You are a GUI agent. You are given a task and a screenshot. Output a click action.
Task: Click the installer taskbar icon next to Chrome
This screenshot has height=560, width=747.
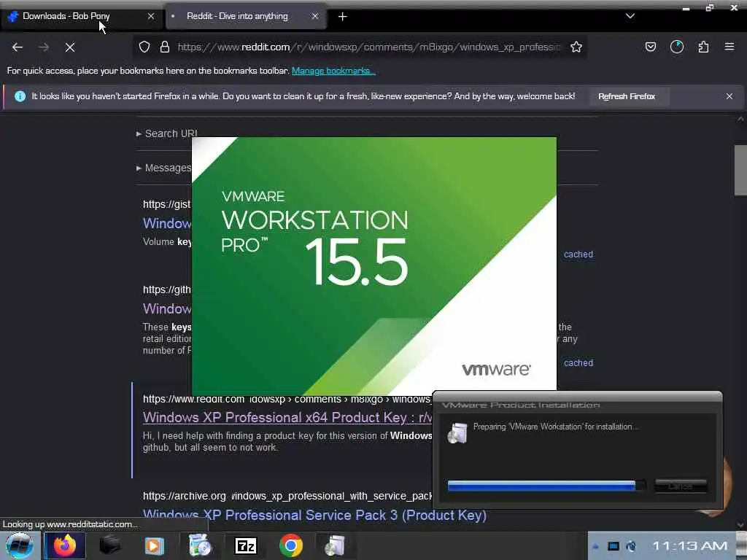coord(336,545)
